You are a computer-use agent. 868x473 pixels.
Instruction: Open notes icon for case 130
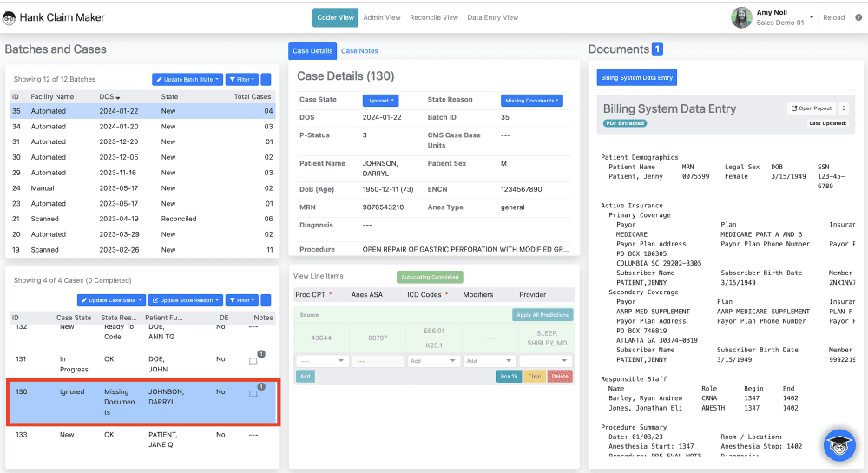click(x=253, y=394)
